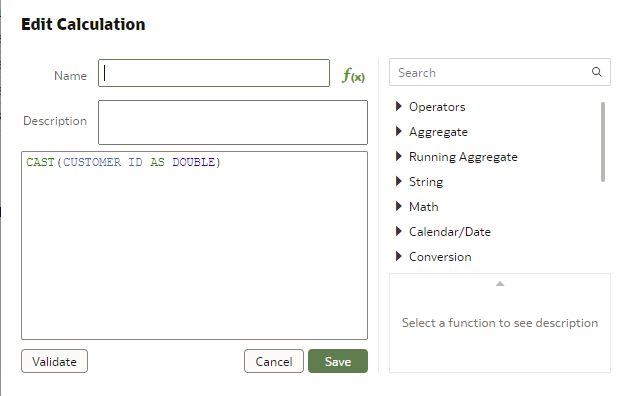The height and width of the screenshot is (396, 628).
Task: Expand the Math category arrow
Action: (399, 206)
